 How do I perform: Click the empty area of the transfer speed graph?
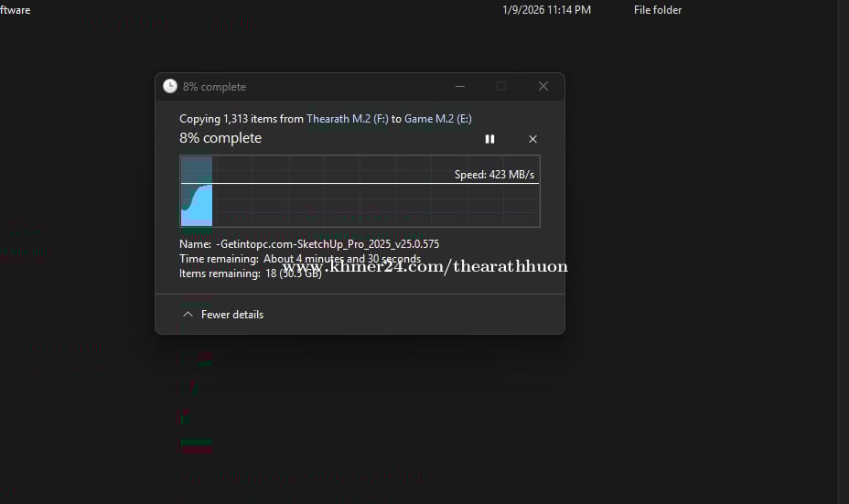[375, 206]
